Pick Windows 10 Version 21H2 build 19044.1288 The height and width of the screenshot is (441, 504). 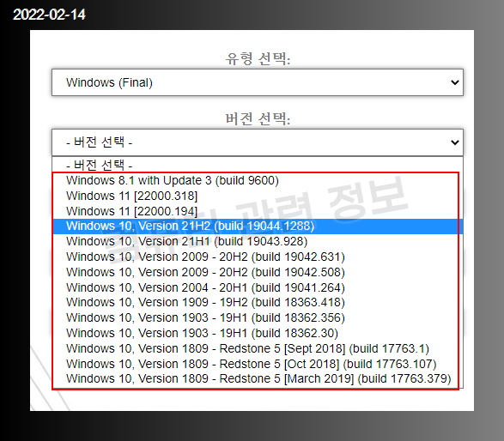pos(257,227)
